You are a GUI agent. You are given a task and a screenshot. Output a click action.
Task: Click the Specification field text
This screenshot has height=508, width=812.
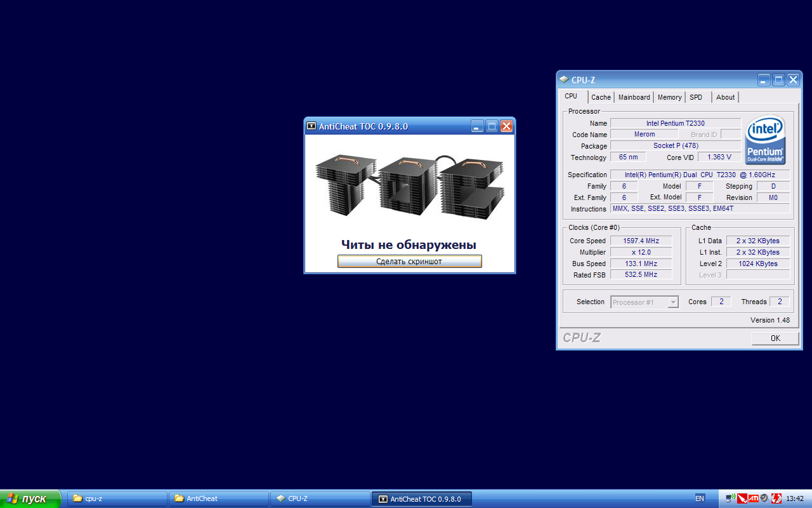click(x=700, y=175)
